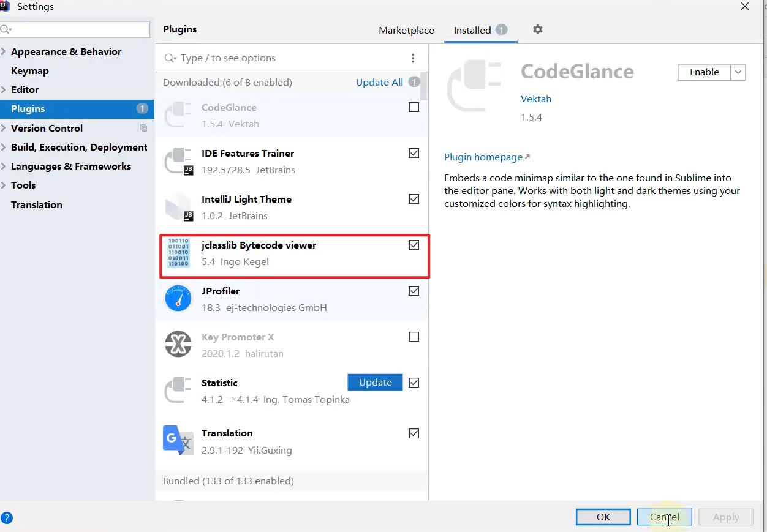This screenshot has width=767, height=532.
Task: Click the Statistic plugin icon
Action: pyautogui.click(x=178, y=390)
